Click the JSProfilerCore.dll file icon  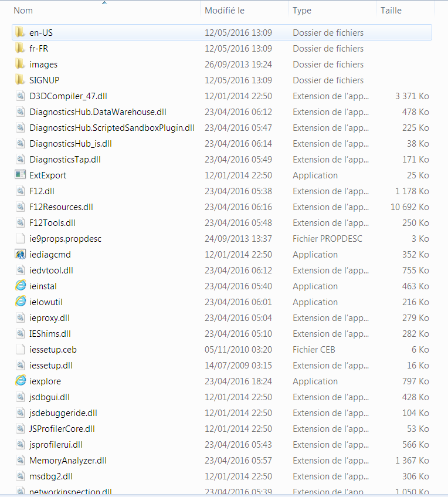21,428
